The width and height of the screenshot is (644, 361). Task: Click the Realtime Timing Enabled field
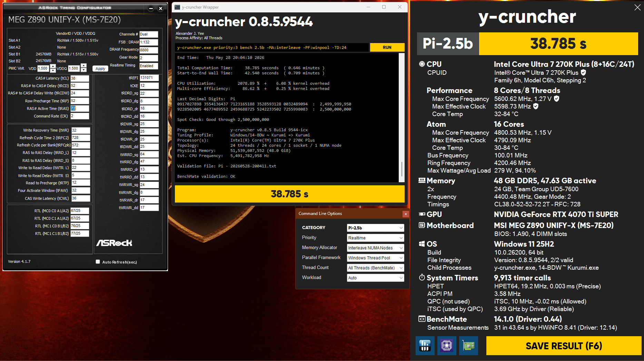coord(149,66)
